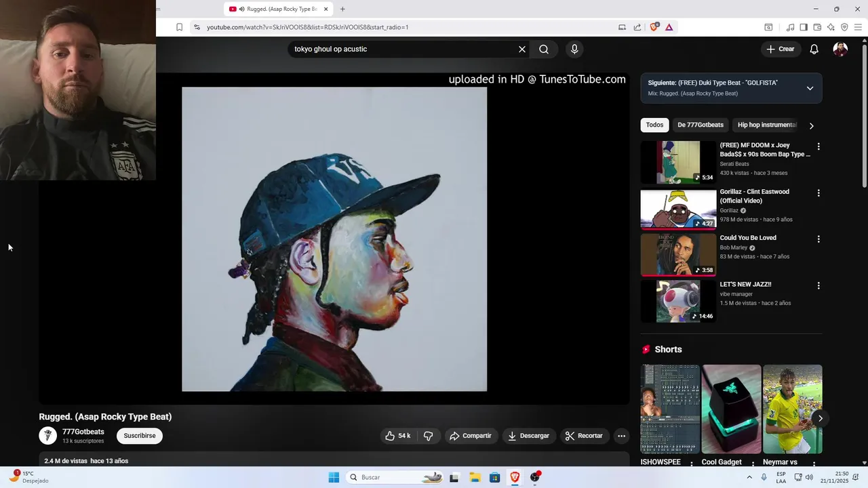
Task: Click the Brave Shields lion icon
Action: pyautogui.click(x=654, y=27)
